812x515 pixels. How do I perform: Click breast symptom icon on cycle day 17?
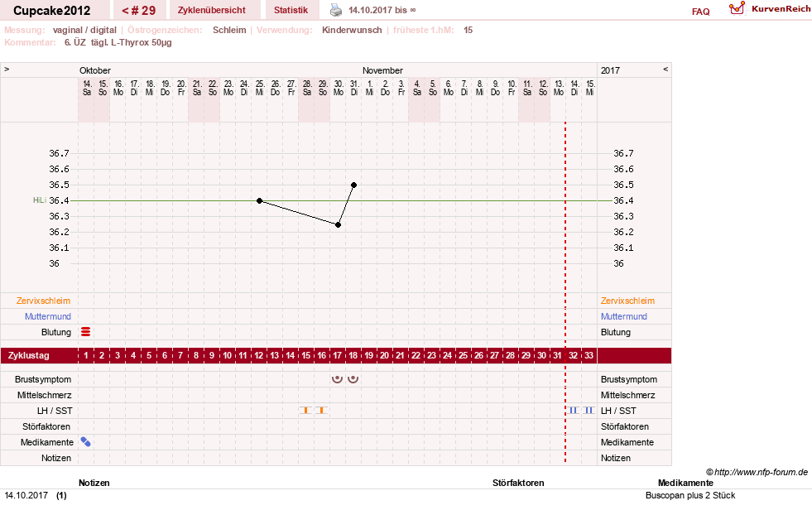[337, 379]
